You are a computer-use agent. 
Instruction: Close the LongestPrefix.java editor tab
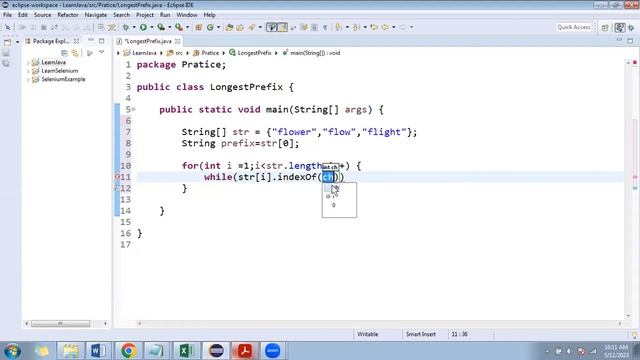[x=178, y=41]
